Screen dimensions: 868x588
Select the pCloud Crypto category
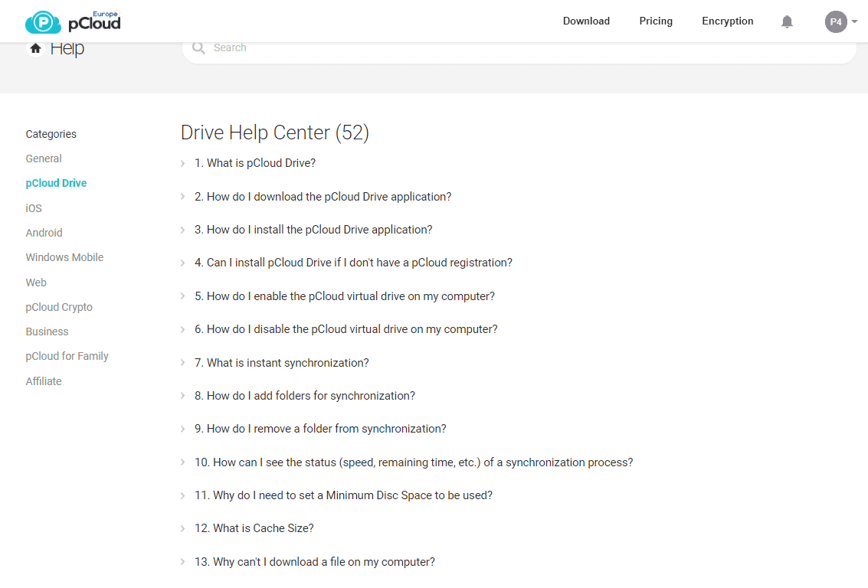(x=59, y=307)
